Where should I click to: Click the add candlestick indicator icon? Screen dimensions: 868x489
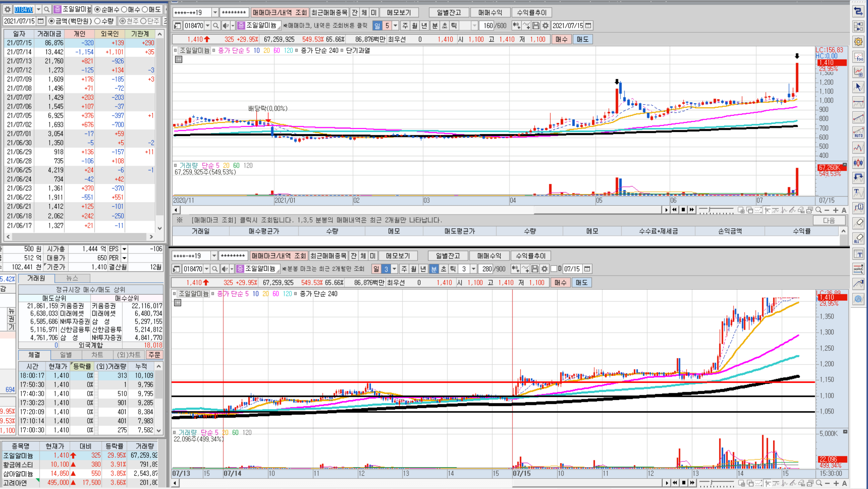click(516, 26)
